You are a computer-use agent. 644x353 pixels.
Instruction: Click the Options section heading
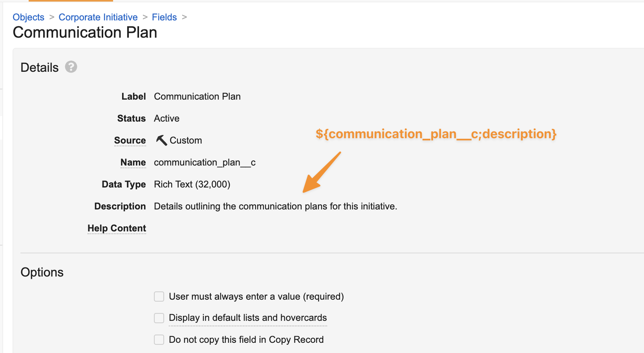42,272
